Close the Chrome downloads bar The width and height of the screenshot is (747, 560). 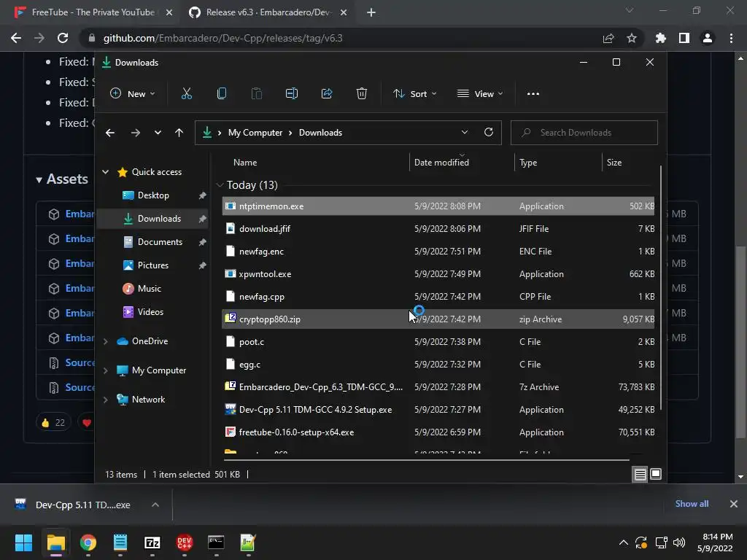coord(734,504)
